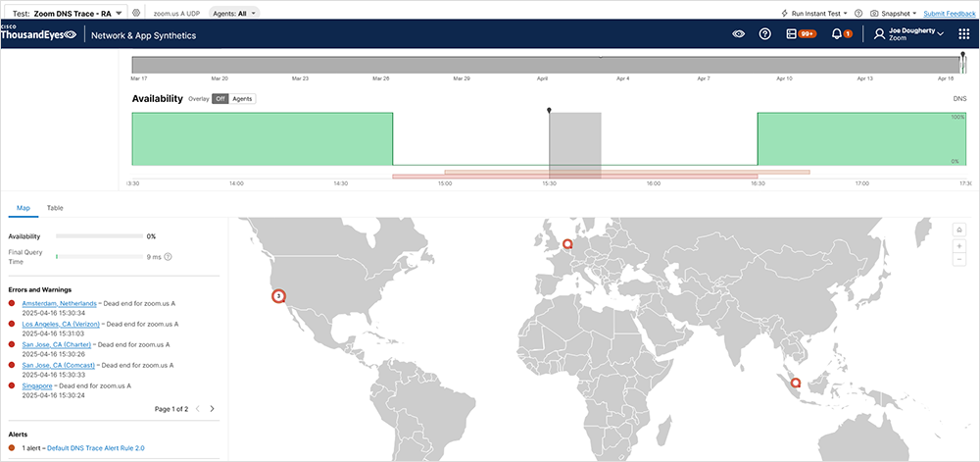
Task: Go to next page of errors
Action: click(212, 408)
